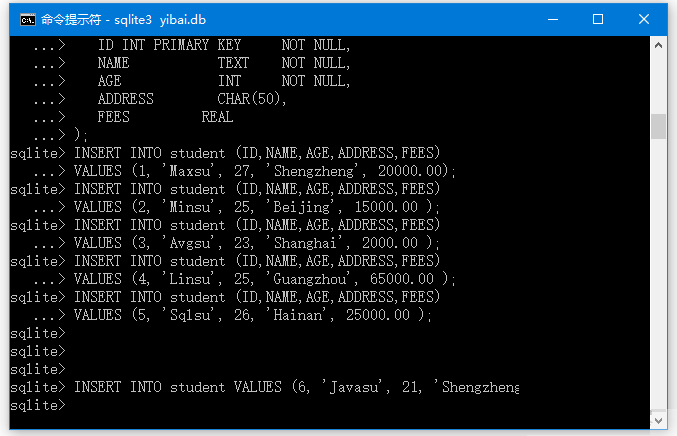Close the sqlite3 yibai.db window
The height and width of the screenshot is (436, 677).
(644, 19)
